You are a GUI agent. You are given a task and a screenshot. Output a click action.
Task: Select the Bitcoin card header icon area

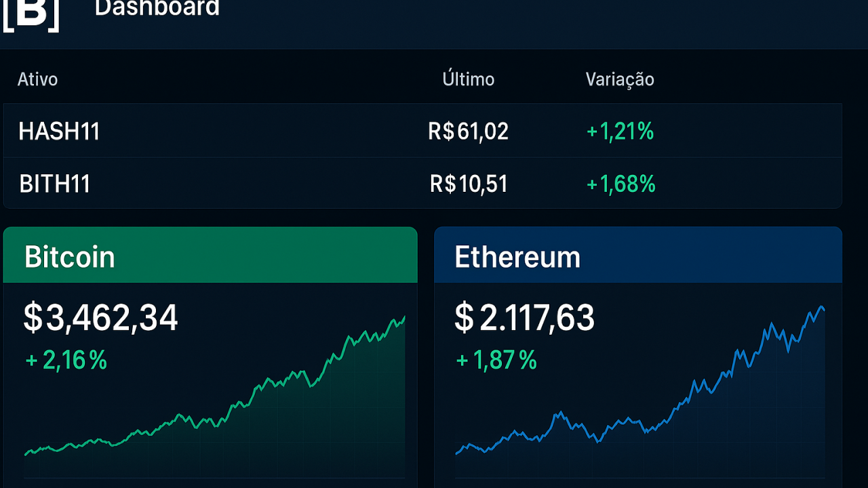(x=210, y=256)
